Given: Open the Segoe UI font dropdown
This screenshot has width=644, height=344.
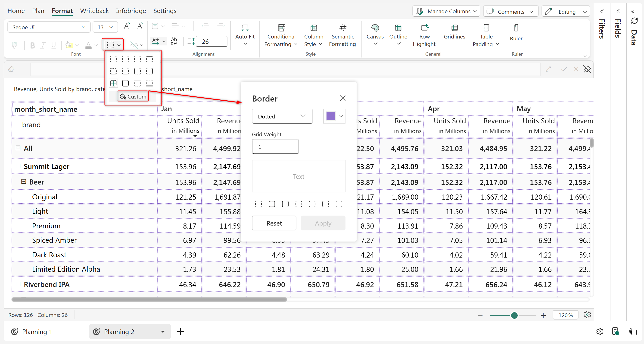Looking at the screenshot, I should [x=49, y=27].
